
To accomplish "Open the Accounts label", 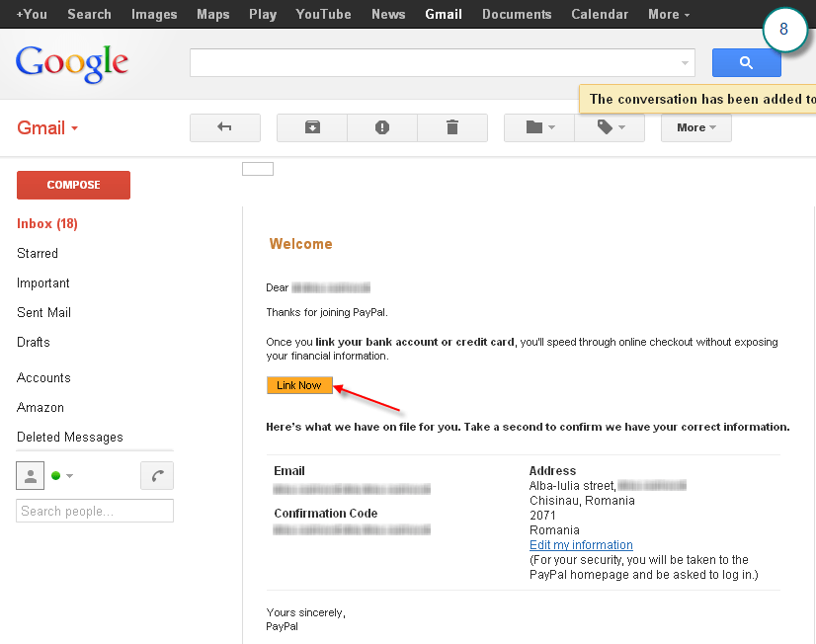I will point(43,377).
